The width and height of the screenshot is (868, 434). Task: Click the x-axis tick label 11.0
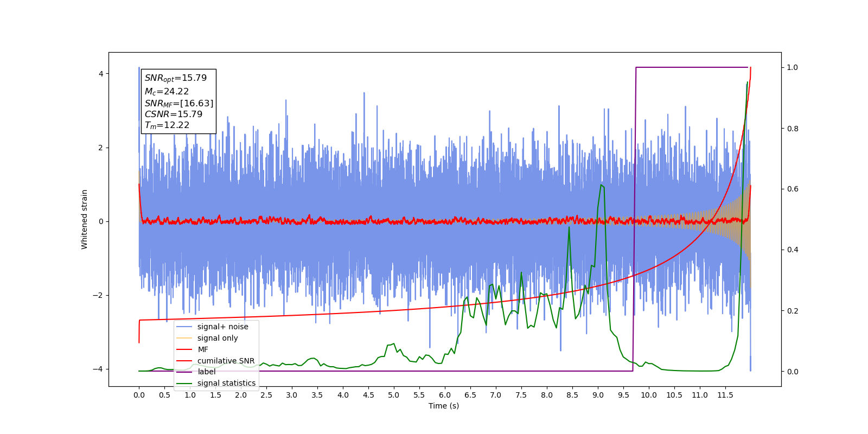[700, 395]
